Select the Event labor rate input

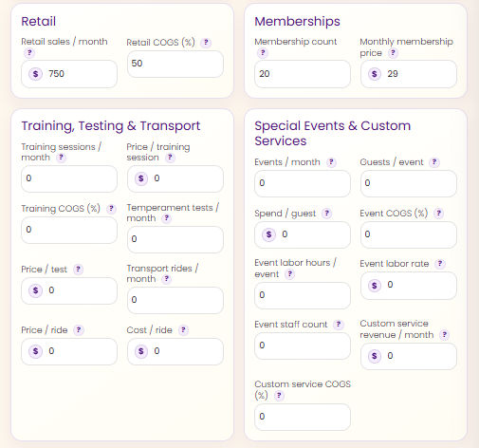(409, 286)
